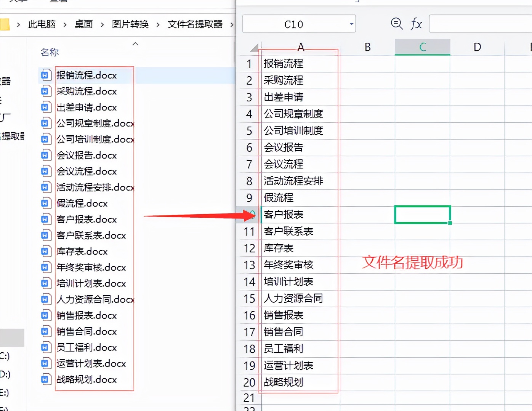Expand the chevron after 图片转换 breadcrumb
532x411 pixels.
pos(158,25)
